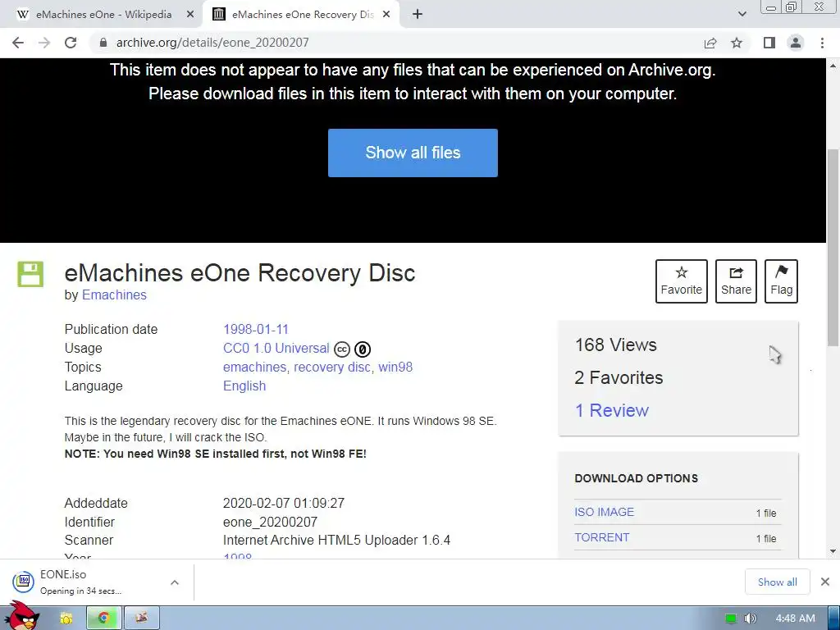Image resolution: width=840 pixels, height=630 pixels.
Task: Expand EONE.iso download options chevron
Action: pyautogui.click(x=175, y=582)
